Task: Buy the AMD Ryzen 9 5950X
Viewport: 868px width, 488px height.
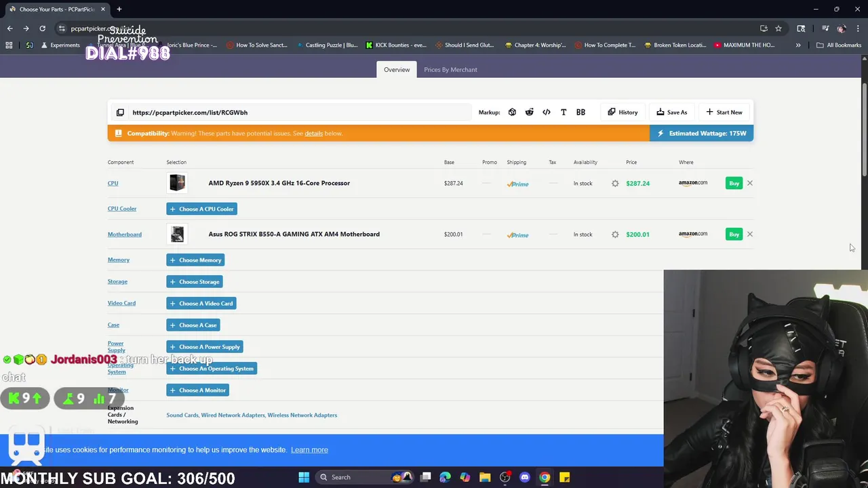Action: click(x=734, y=183)
